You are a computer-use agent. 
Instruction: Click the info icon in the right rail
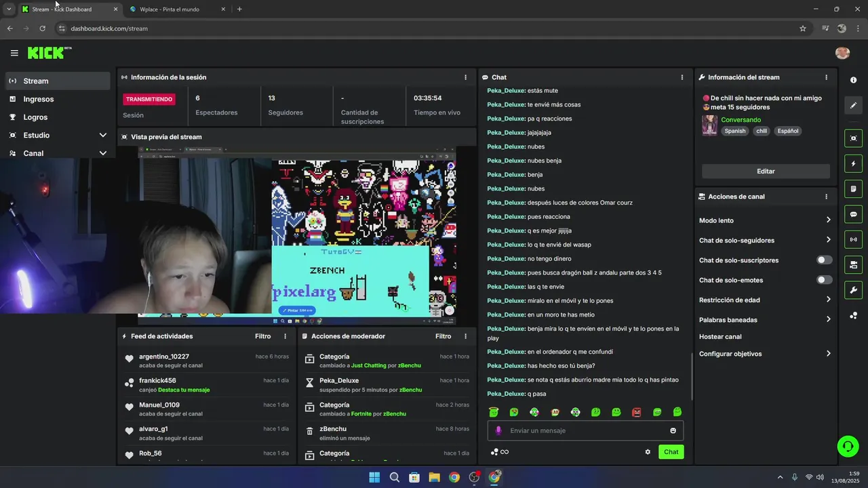tap(853, 80)
